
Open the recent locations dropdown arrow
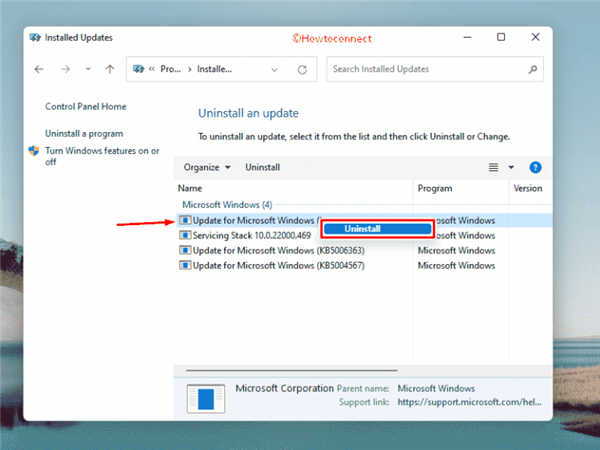tap(88, 69)
